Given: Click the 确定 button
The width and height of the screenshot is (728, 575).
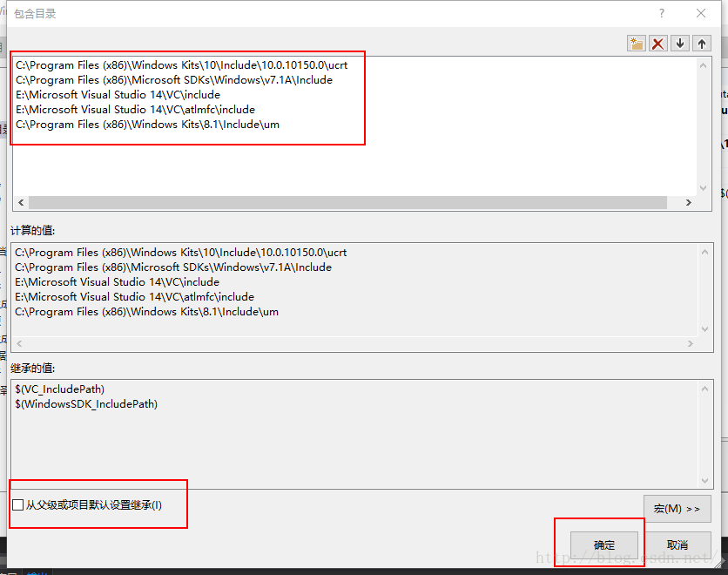Looking at the screenshot, I should click(604, 545).
